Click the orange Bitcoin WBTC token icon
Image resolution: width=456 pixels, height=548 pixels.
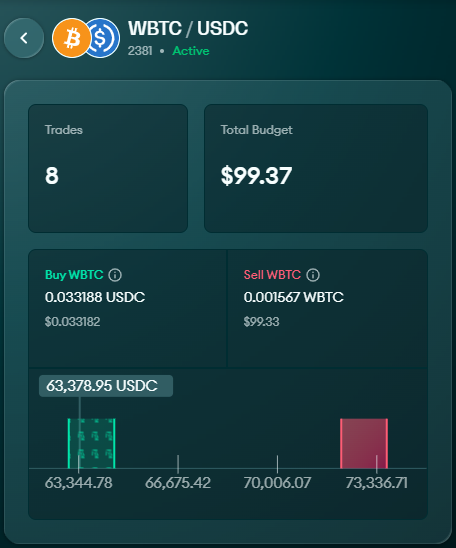tap(72, 38)
